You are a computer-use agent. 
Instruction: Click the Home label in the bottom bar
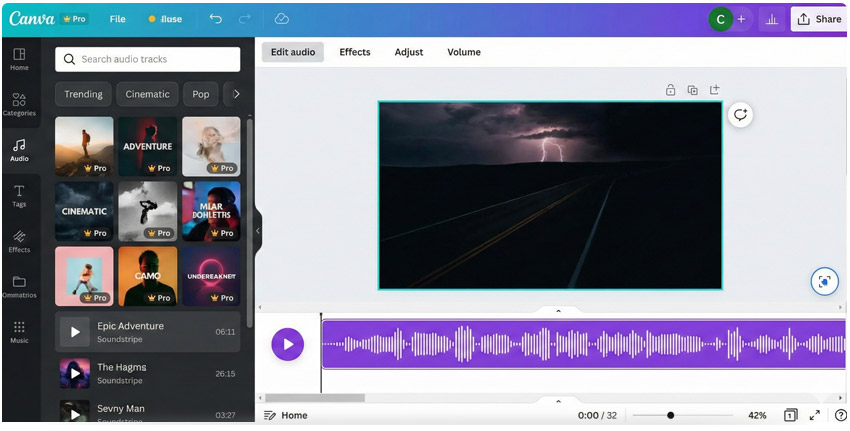coord(294,415)
